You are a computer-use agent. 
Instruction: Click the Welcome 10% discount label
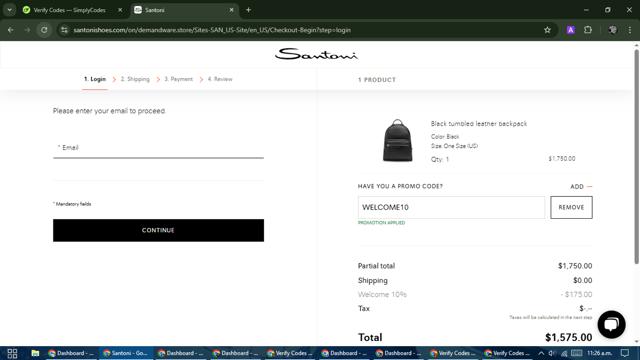pos(382,294)
